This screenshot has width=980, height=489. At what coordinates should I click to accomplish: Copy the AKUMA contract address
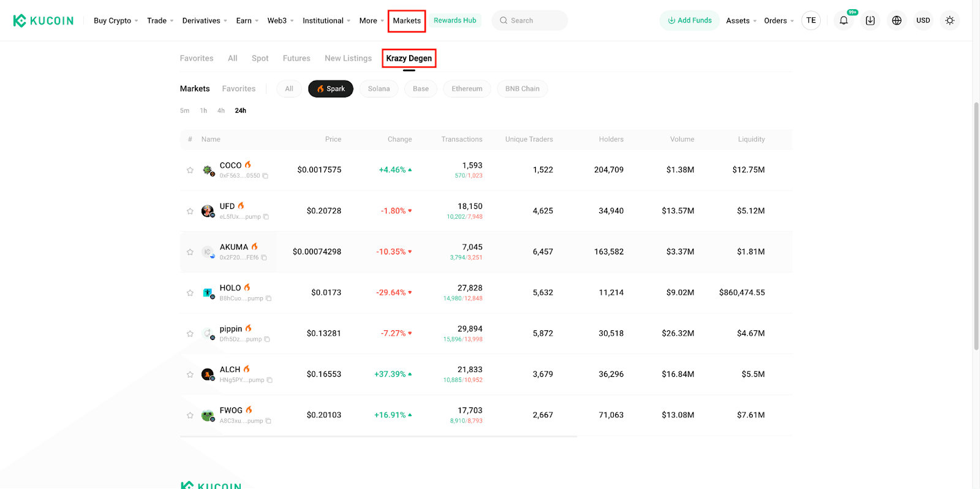264,258
